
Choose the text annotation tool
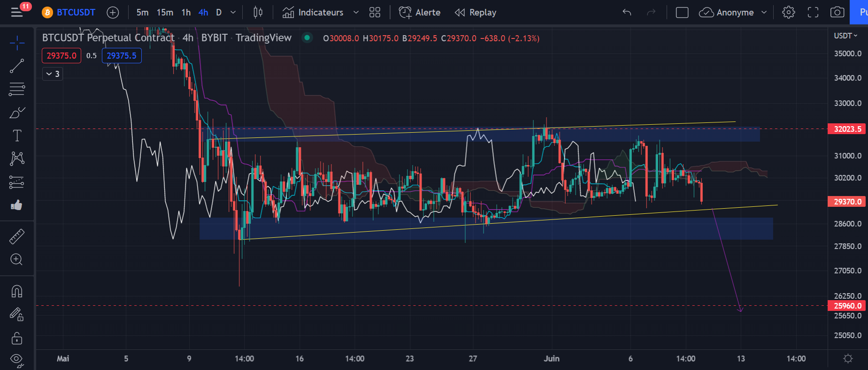(17, 136)
